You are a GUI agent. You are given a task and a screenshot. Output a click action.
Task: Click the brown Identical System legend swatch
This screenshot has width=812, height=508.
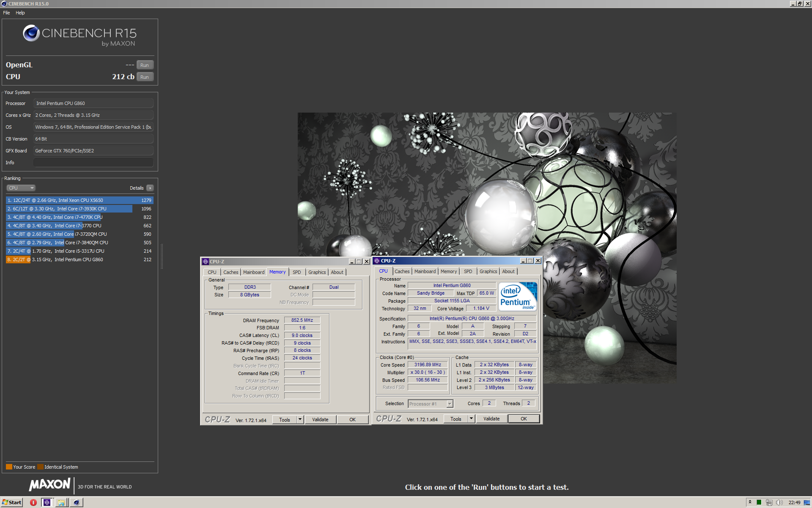40,467
